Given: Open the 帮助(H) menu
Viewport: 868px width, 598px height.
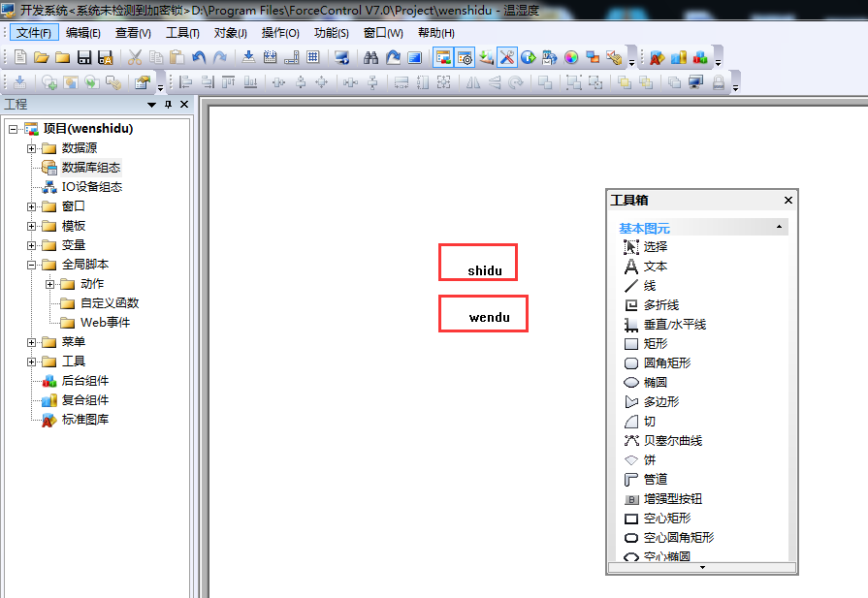Looking at the screenshot, I should pos(436,33).
